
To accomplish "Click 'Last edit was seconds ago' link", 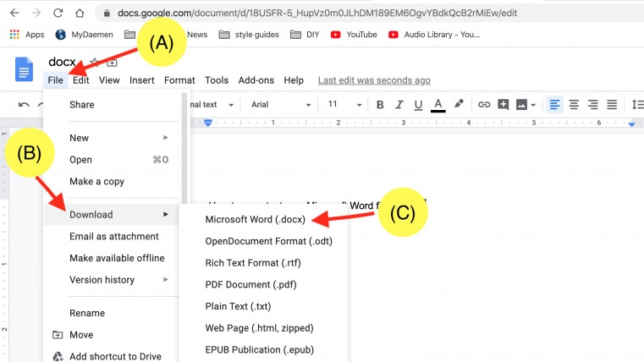I will pyautogui.click(x=374, y=80).
